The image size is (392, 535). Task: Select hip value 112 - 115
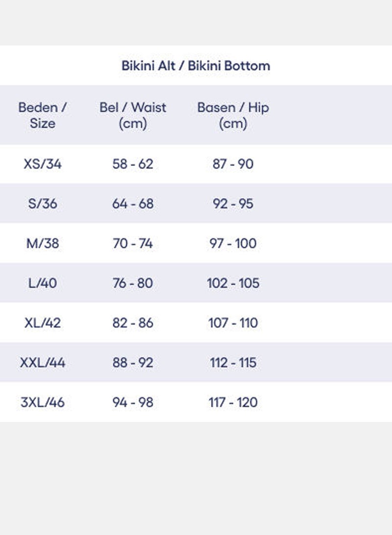233,363
